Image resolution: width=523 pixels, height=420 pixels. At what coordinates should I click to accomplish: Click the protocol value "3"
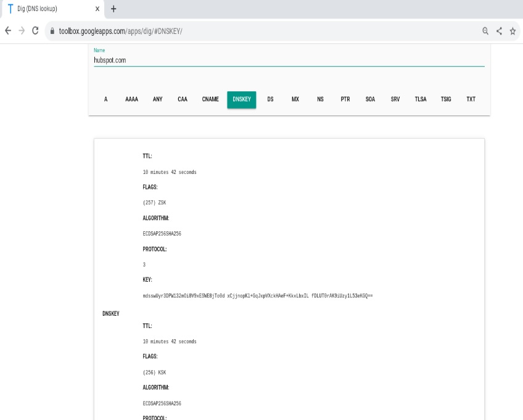(144, 265)
